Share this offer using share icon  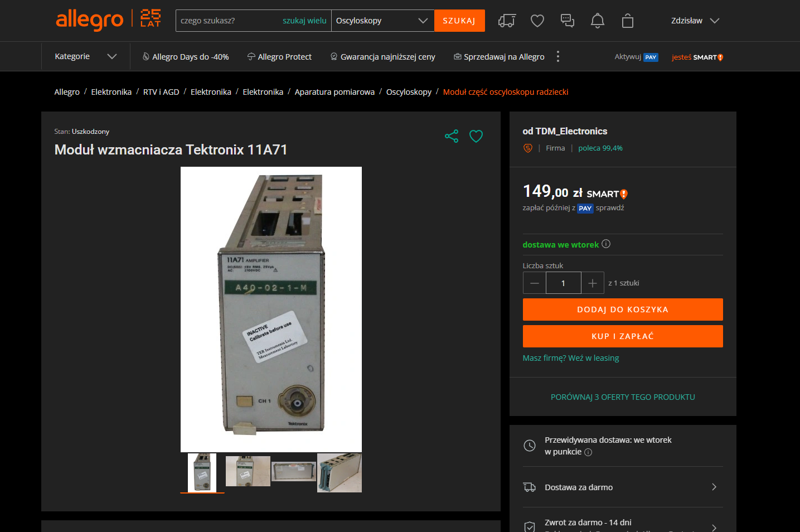click(x=452, y=136)
